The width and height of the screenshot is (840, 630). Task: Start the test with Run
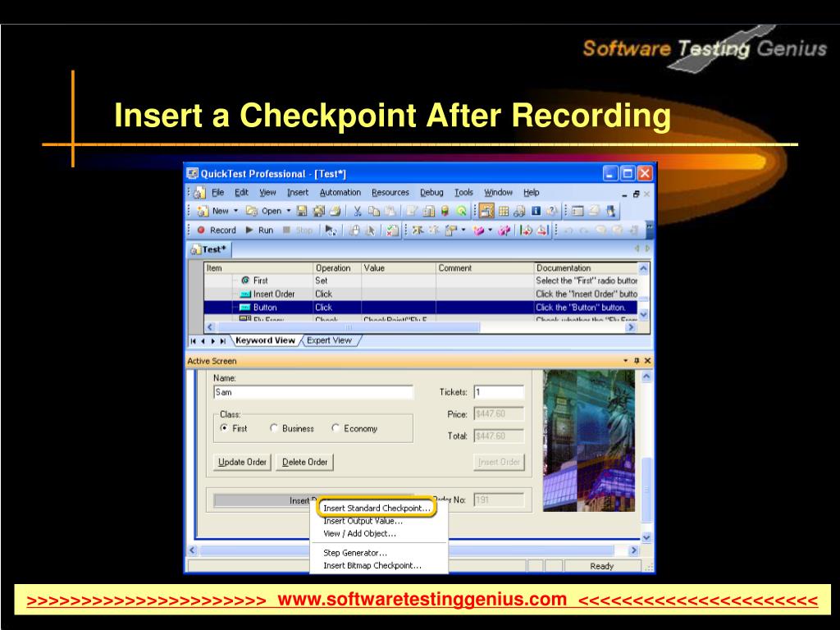[260, 230]
